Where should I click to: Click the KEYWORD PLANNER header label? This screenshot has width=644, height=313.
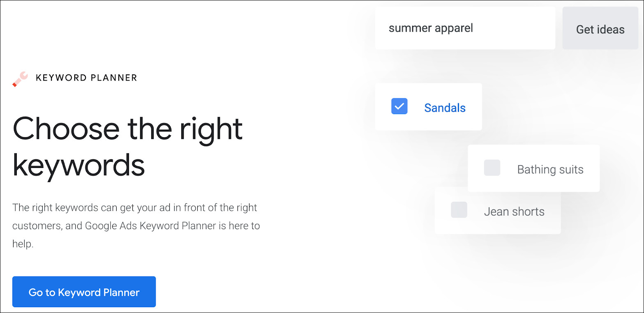(x=86, y=78)
